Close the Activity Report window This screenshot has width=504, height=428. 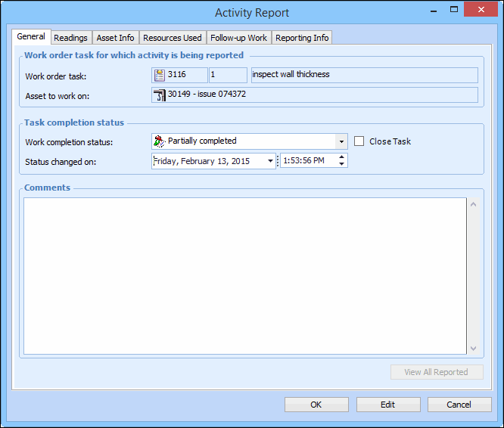coord(481,9)
